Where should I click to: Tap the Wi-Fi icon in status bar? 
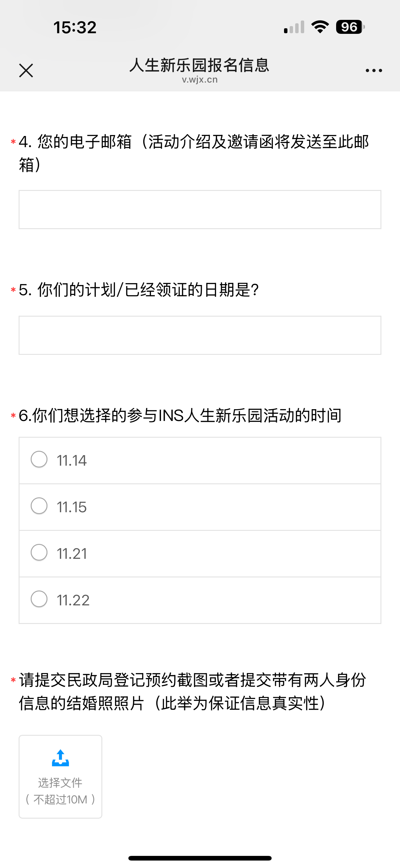[320, 27]
